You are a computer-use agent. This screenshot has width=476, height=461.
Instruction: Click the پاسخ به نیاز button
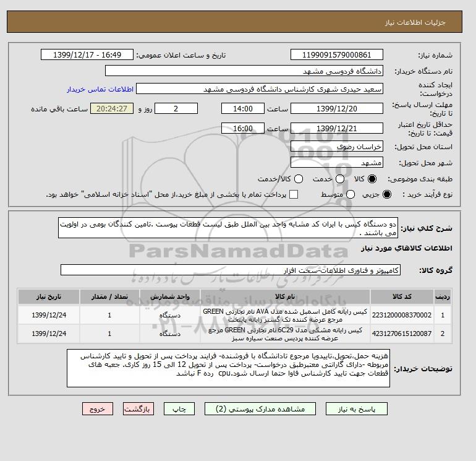(x=357, y=409)
